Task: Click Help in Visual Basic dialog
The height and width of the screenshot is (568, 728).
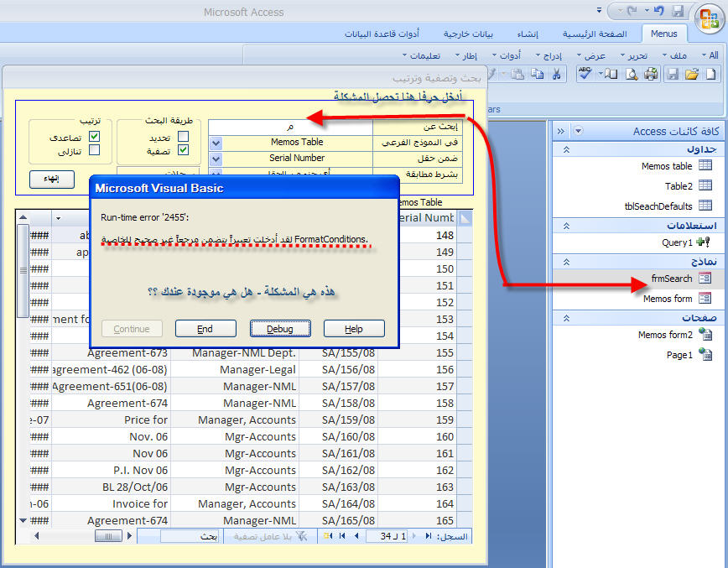Action: [x=354, y=329]
